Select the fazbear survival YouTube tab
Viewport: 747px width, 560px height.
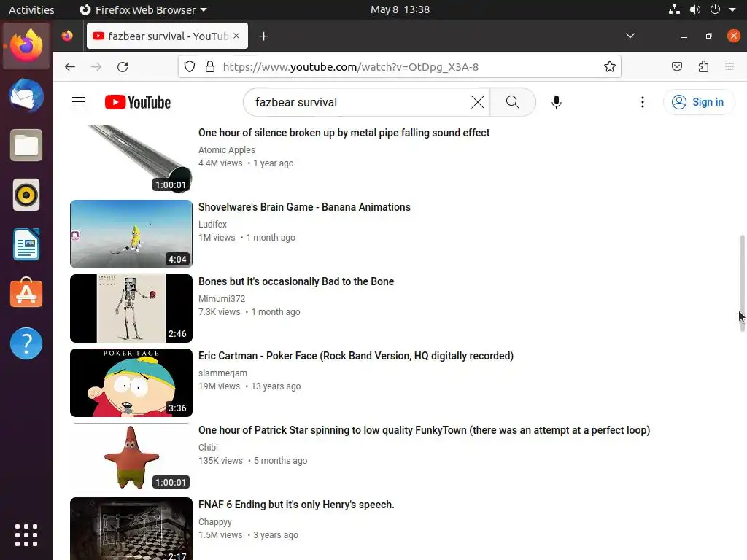[167, 36]
